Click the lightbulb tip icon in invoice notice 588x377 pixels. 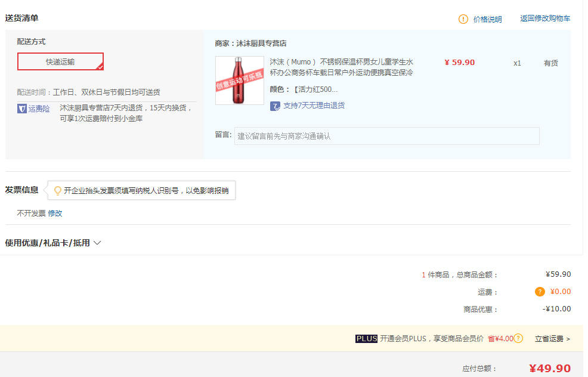57,190
